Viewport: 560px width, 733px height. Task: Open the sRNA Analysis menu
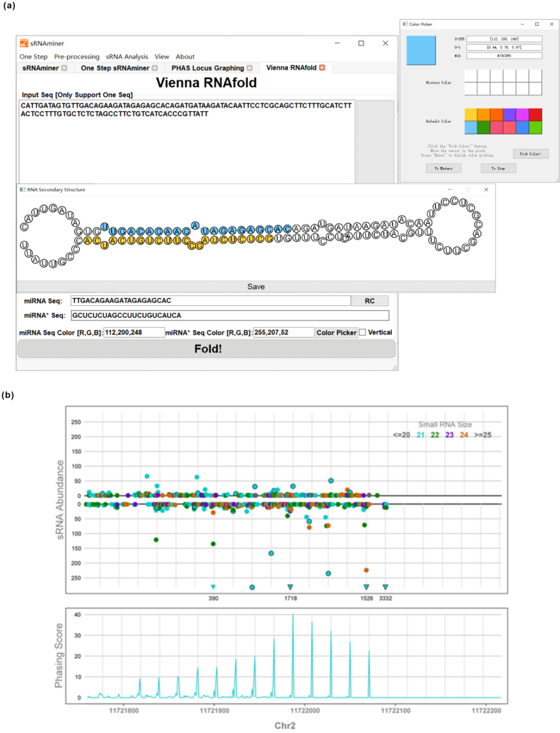[127, 57]
